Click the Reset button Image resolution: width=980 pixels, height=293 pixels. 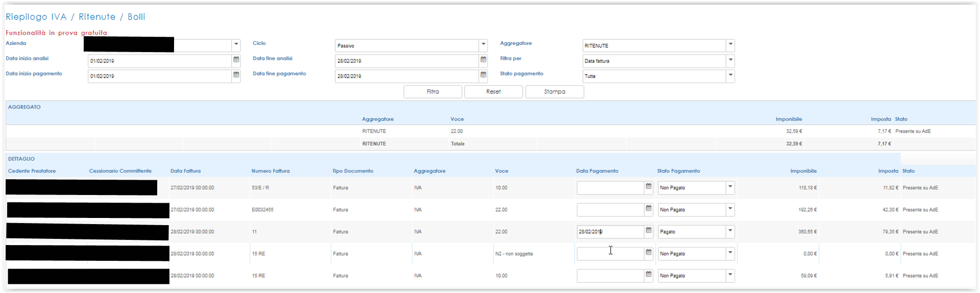point(494,91)
